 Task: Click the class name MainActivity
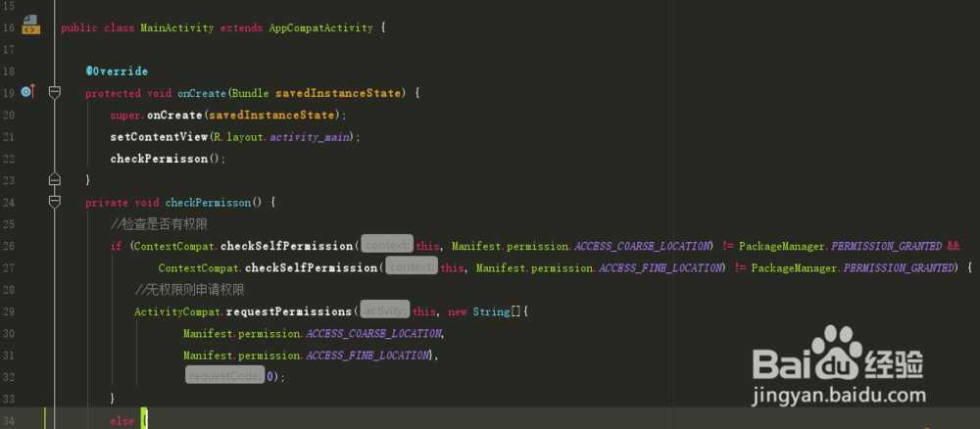tap(176, 28)
